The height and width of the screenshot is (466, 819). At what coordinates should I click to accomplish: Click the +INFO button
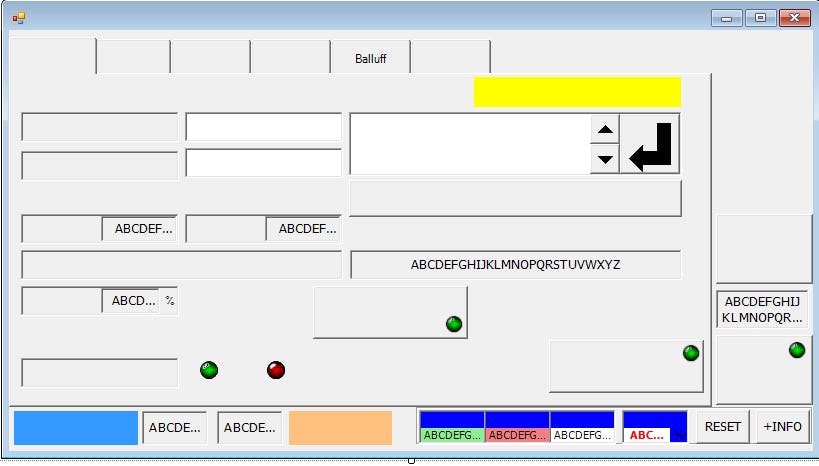[782, 427]
